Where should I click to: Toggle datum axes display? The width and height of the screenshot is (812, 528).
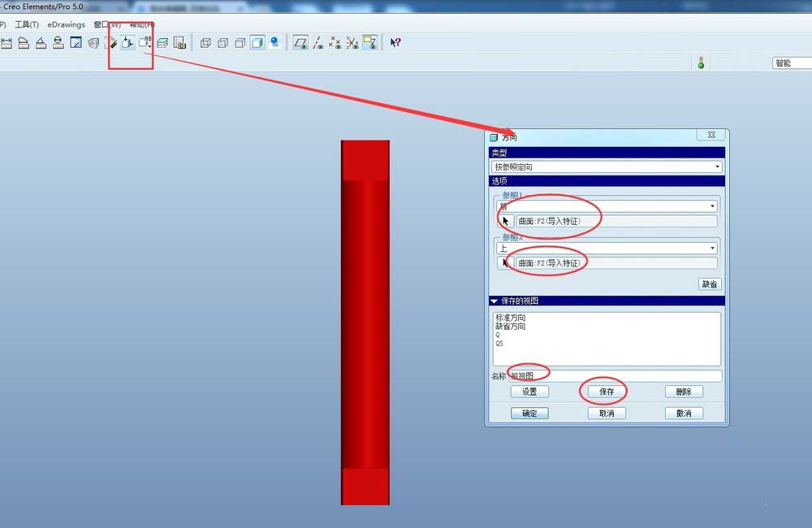tap(318, 43)
